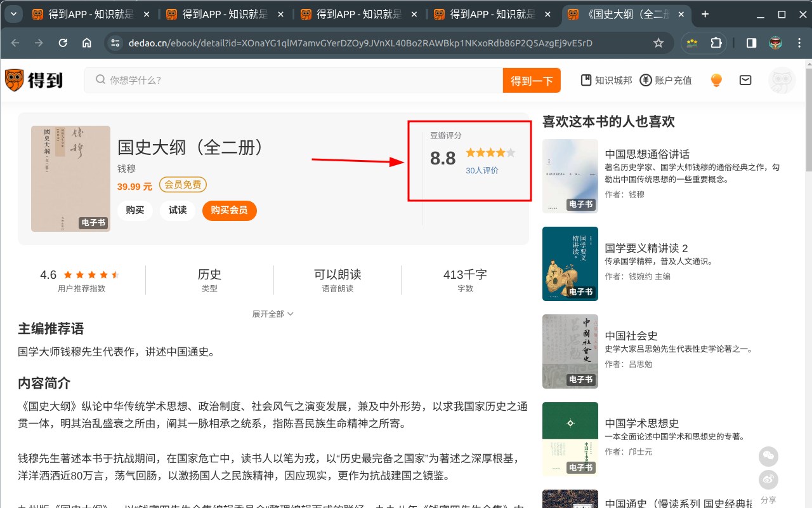Open the browser home page
The image size is (812, 508).
87,43
